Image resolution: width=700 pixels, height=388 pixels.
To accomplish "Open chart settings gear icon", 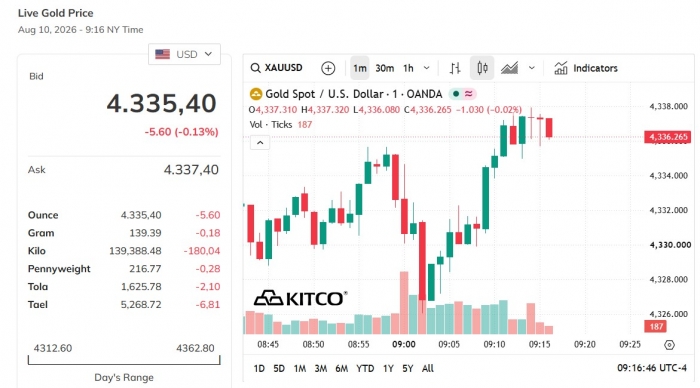I will click(669, 345).
